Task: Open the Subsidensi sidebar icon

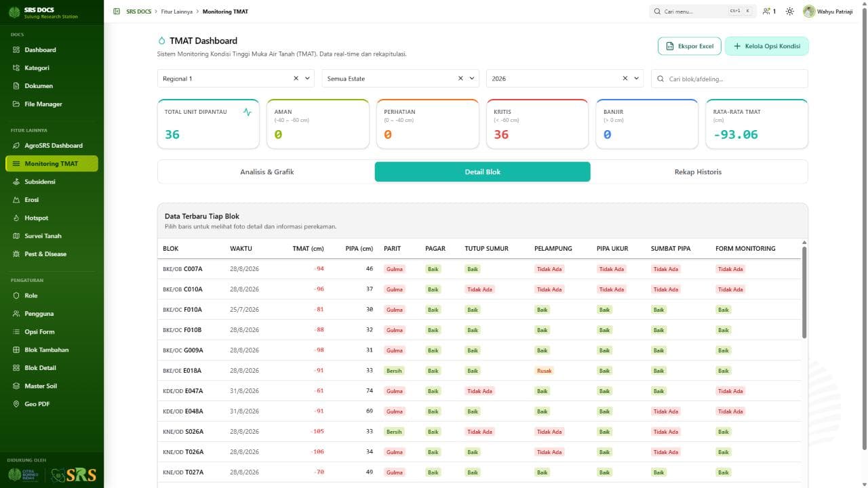Action: click(17, 182)
